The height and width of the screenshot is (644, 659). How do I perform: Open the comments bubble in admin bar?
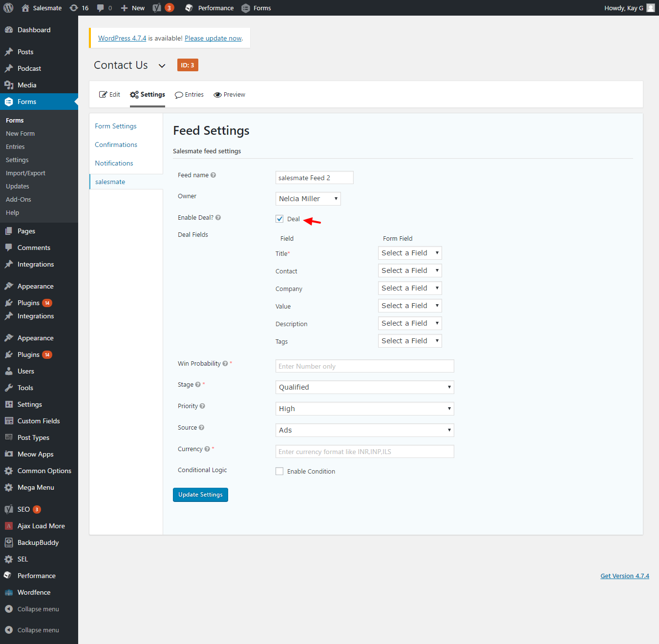[x=104, y=8]
